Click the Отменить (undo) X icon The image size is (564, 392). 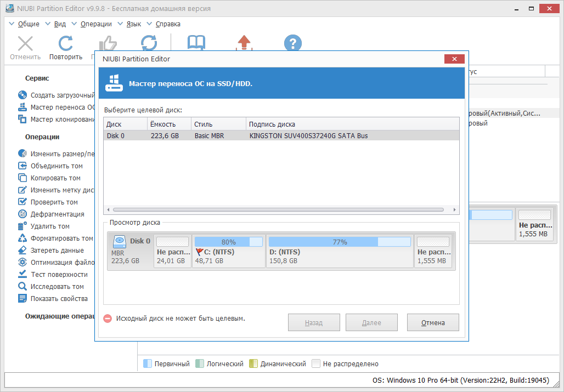[25, 43]
